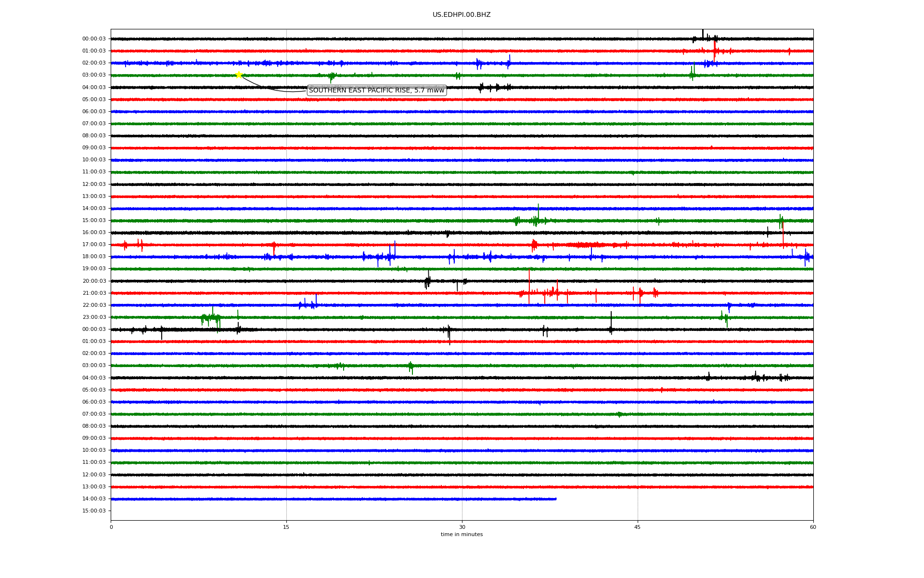The width and height of the screenshot is (924, 578).
Task: Click the x-axis label "time in minutes"
Action: pos(462,535)
